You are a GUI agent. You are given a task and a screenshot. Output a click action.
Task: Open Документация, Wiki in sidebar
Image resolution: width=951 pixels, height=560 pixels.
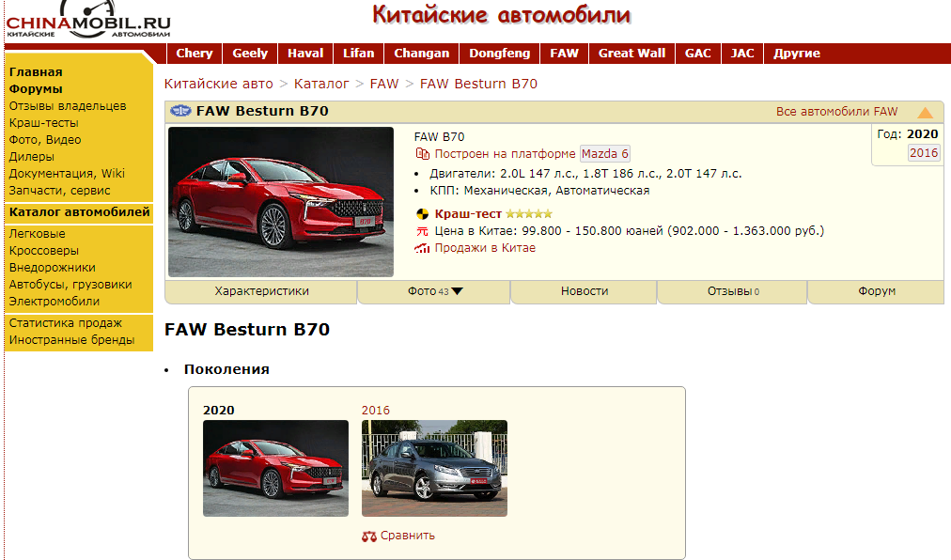67,174
